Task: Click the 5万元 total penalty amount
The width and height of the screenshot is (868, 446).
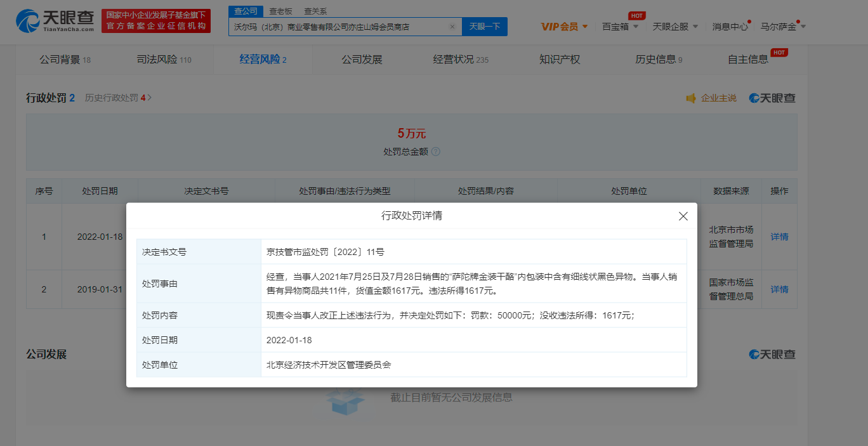Action: [412, 133]
